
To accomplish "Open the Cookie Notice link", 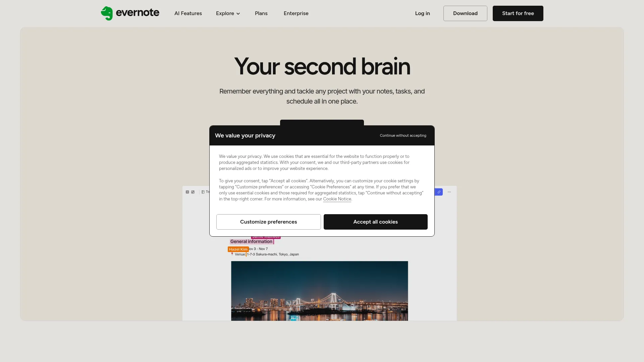I will pyautogui.click(x=337, y=199).
